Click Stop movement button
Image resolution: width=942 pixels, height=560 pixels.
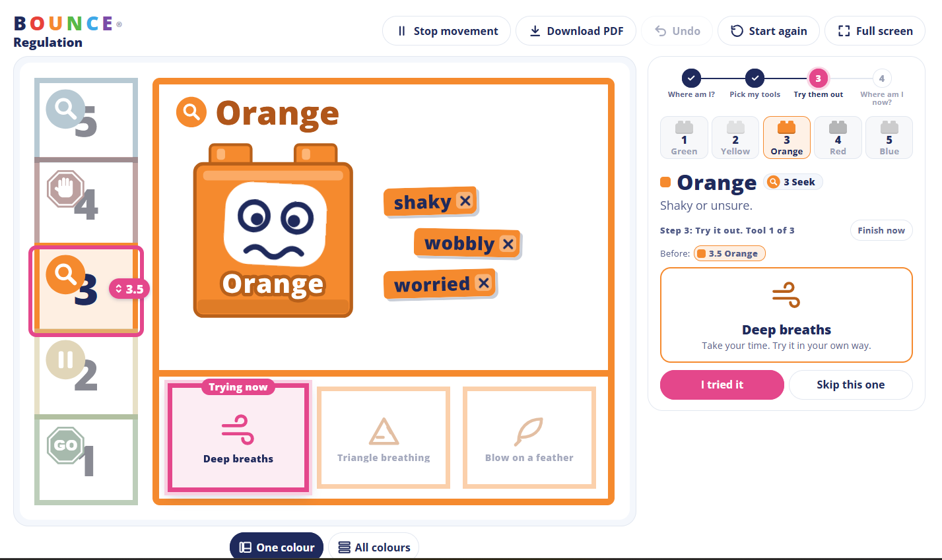click(x=447, y=31)
